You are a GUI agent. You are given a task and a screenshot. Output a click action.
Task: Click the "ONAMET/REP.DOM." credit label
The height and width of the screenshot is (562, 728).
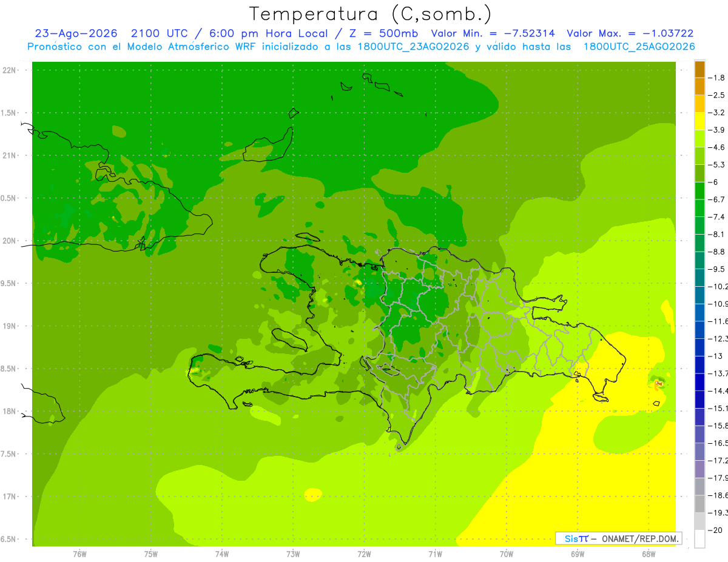pos(640,538)
